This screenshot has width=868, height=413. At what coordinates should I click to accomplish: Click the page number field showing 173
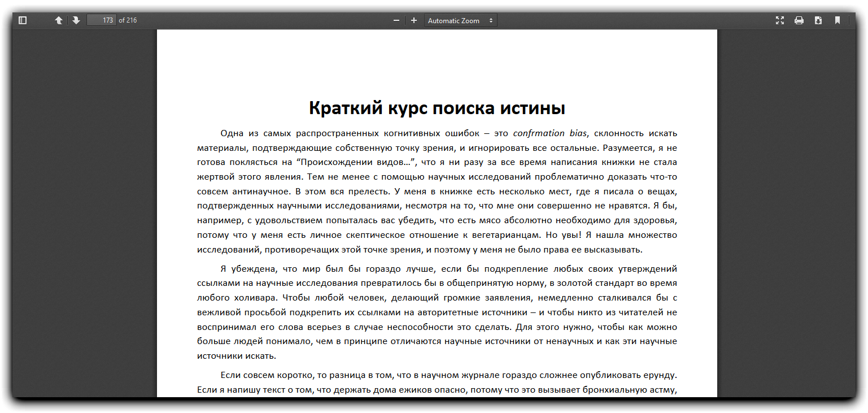click(102, 20)
